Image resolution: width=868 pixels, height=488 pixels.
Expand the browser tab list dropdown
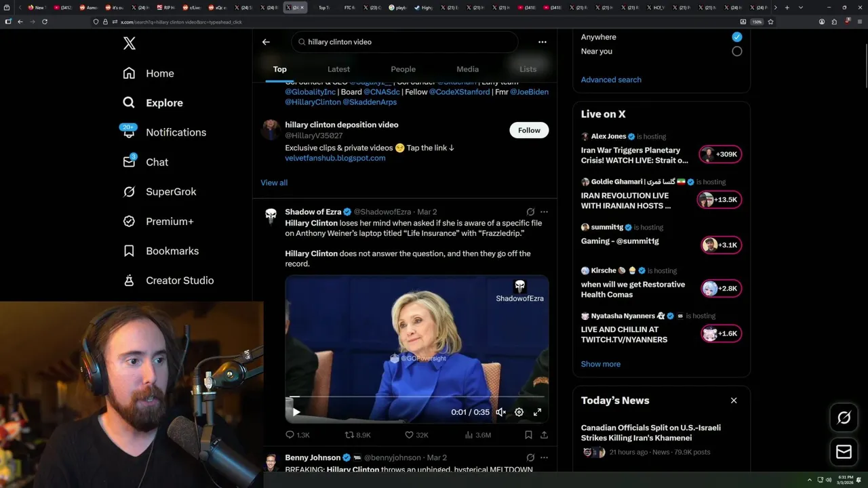[801, 7]
